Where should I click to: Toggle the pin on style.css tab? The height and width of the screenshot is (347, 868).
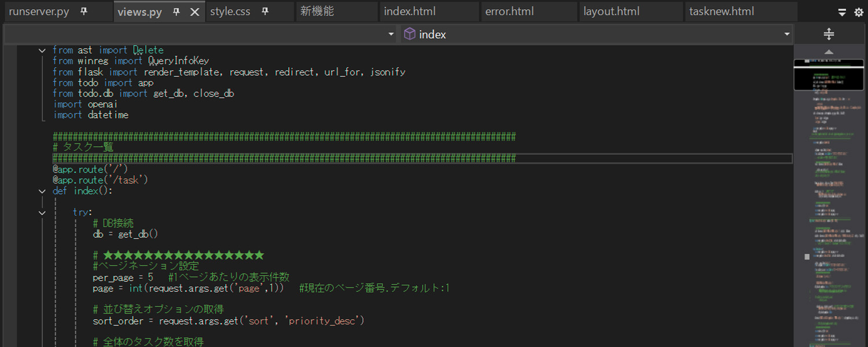point(265,12)
